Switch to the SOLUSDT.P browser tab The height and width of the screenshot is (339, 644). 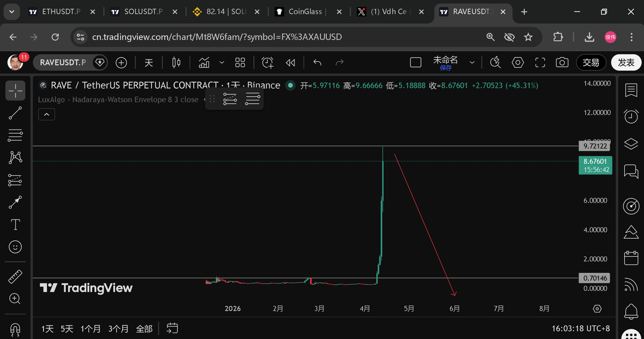[143, 12]
